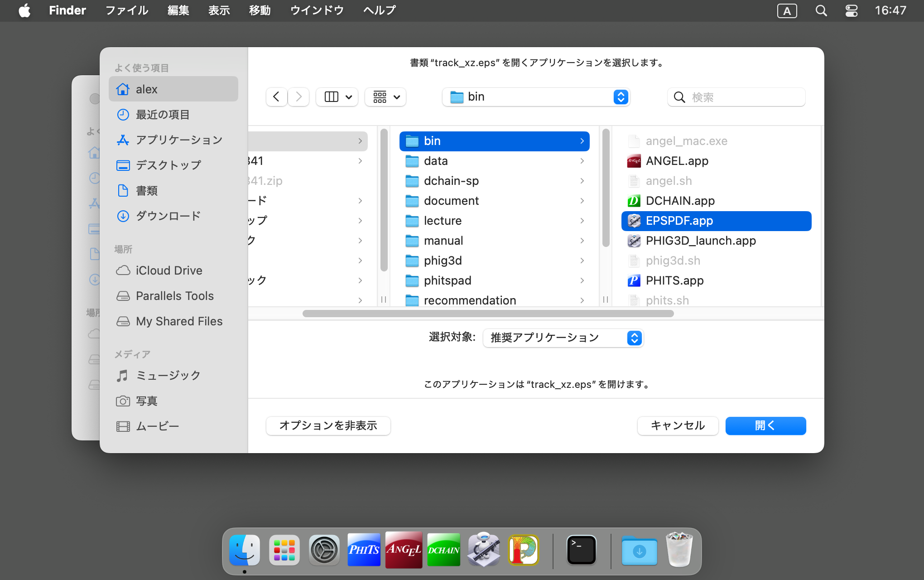Image resolution: width=924 pixels, height=580 pixels.
Task: Open the 推奨アプリケーション selector
Action: (563, 338)
